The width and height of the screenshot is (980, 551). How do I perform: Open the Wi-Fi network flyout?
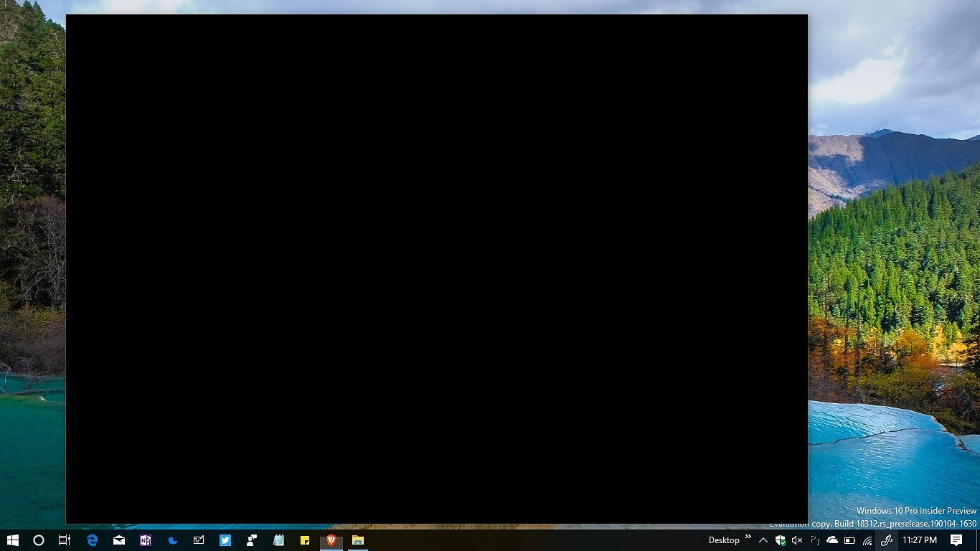click(x=867, y=540)
